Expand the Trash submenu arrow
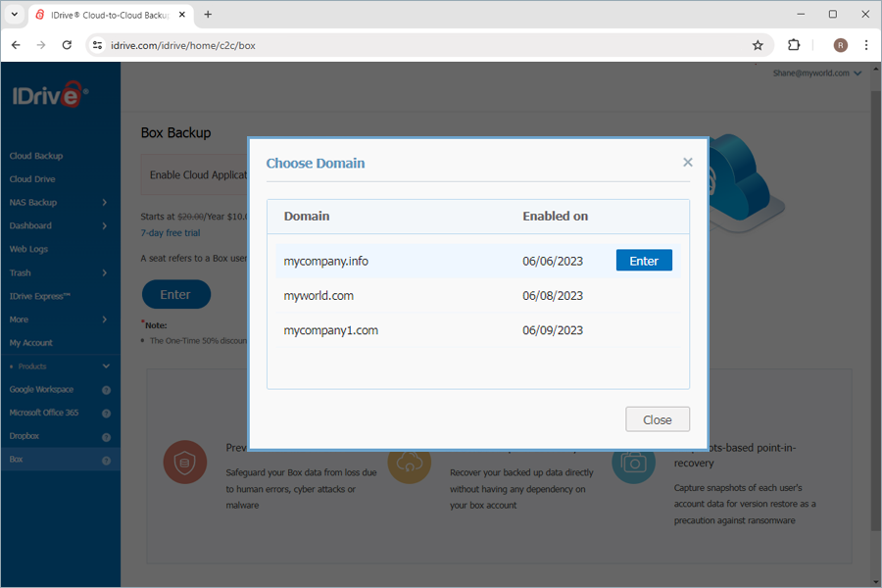 click(x=105, y=272)
